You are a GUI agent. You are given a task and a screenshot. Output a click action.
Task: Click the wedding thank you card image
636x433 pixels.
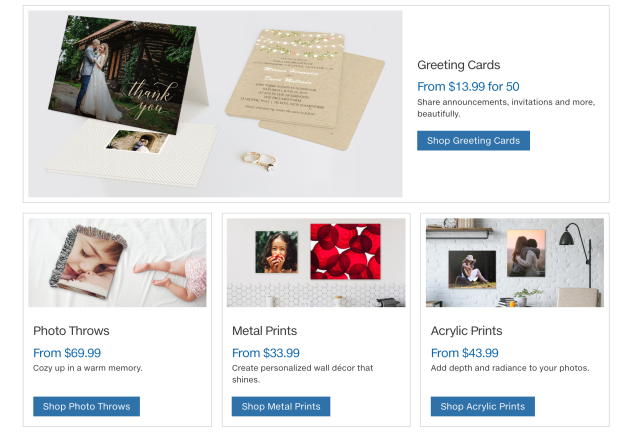point(122,73)
